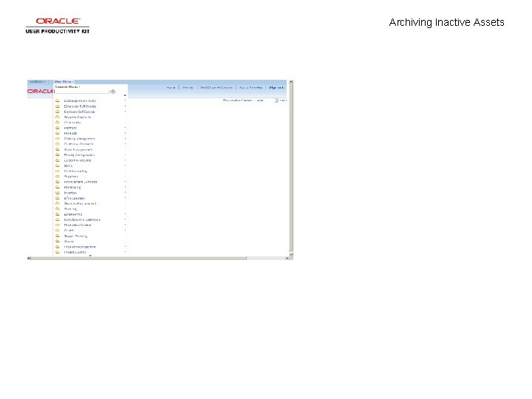Expand Program Management submenu arrow
The image size is (532, 399).
pyautogui.click(x=125, y=247)
